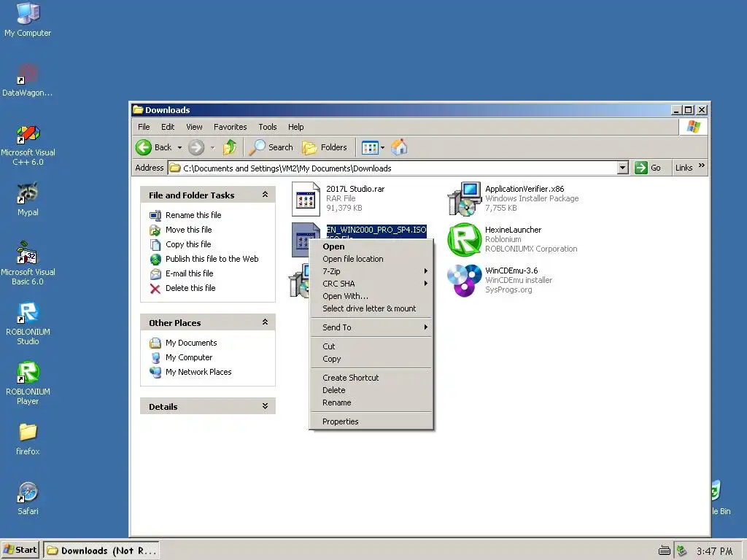Collapse Other Places panel
747x560 pixels.
click(265, 322)
